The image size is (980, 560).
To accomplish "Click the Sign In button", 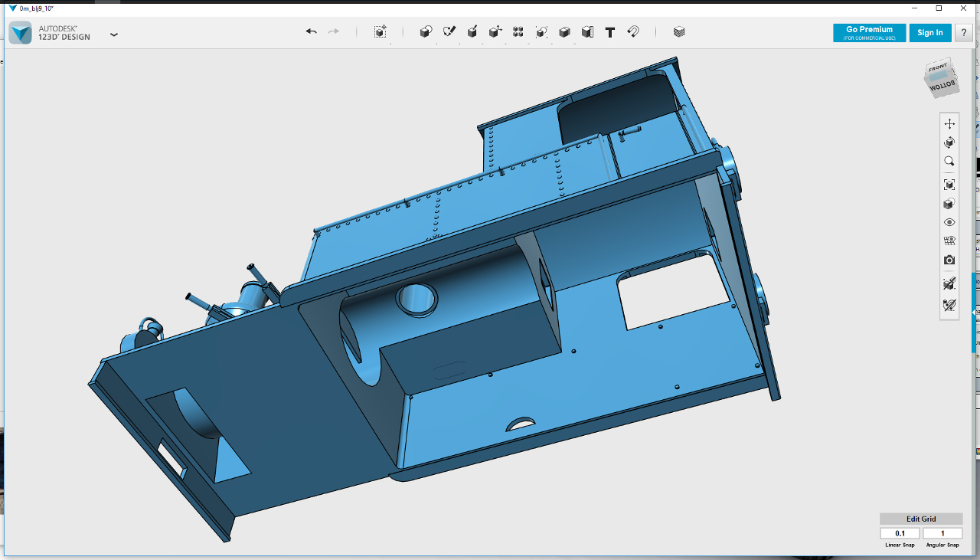I will [930, 32].
